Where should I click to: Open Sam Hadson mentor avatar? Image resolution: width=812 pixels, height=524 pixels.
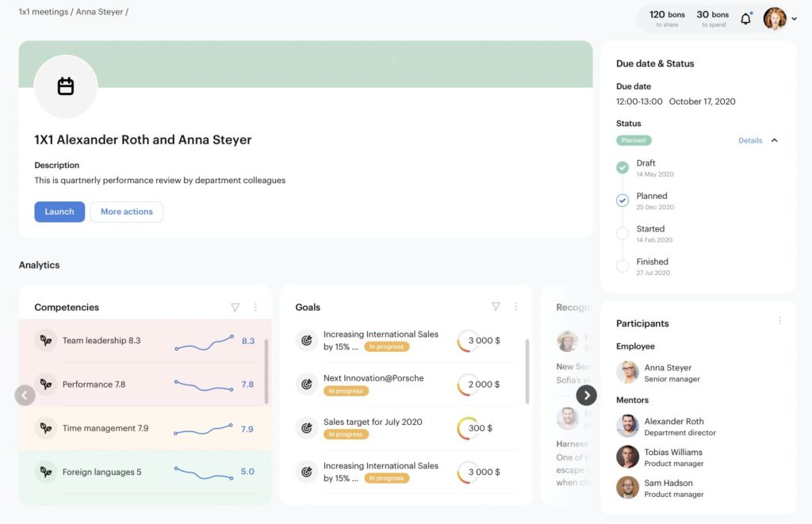[x=627, y=488]
